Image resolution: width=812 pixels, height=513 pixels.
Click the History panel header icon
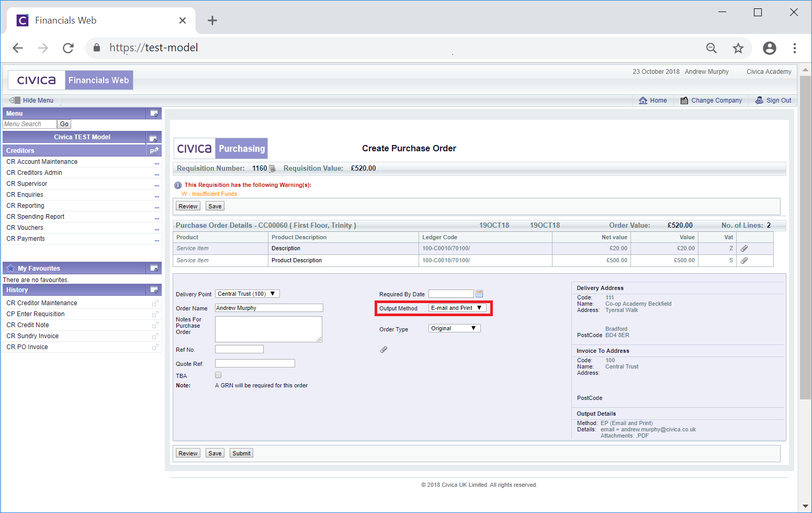click(154, 289)
